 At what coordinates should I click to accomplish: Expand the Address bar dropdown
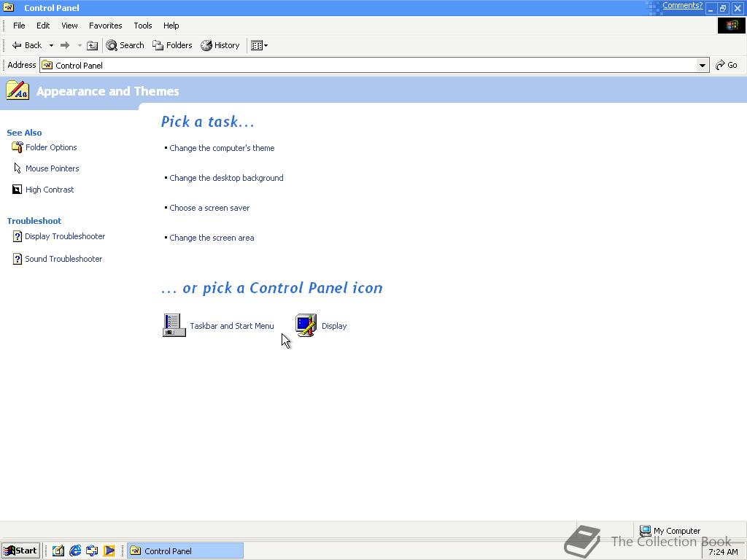pyautogui.click(x=703, y=65)
